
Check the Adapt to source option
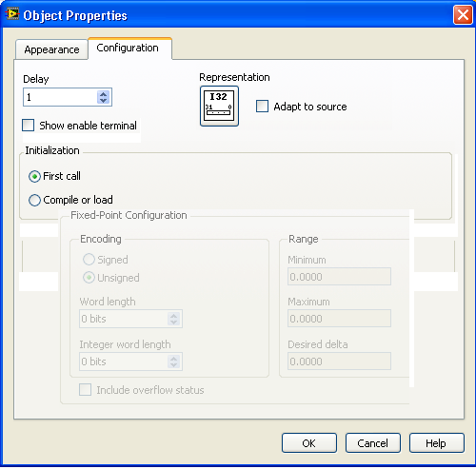pos(262,107)
